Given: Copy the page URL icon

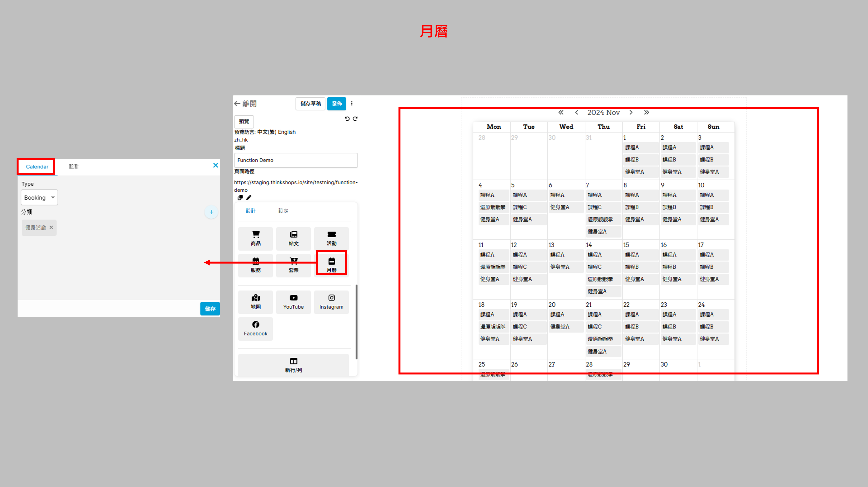Looking at the screenshot, I should point(240,198).
